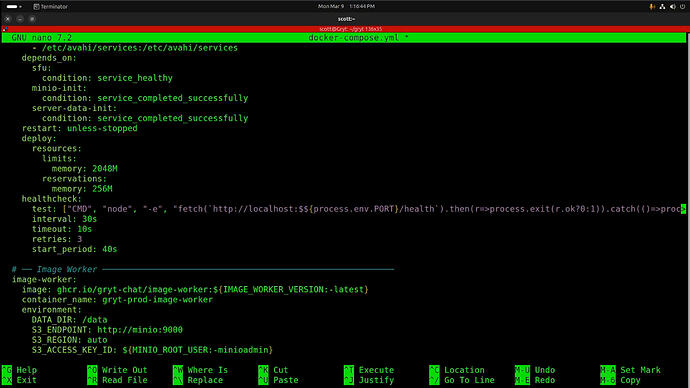Open the network status icon in the system tray
The height and width of the screenshot is (388, 690).
[662, 7]
